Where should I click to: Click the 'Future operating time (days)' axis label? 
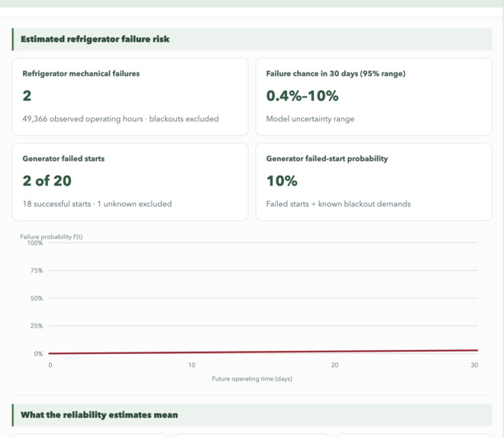pos(252,379)
